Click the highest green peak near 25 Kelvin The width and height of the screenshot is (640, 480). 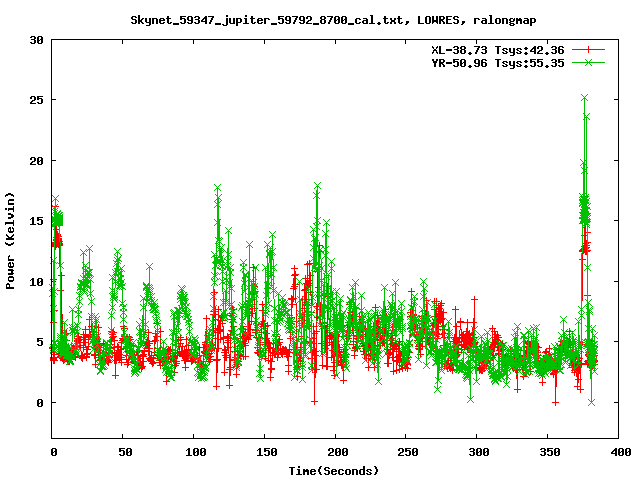click(584, 98)
